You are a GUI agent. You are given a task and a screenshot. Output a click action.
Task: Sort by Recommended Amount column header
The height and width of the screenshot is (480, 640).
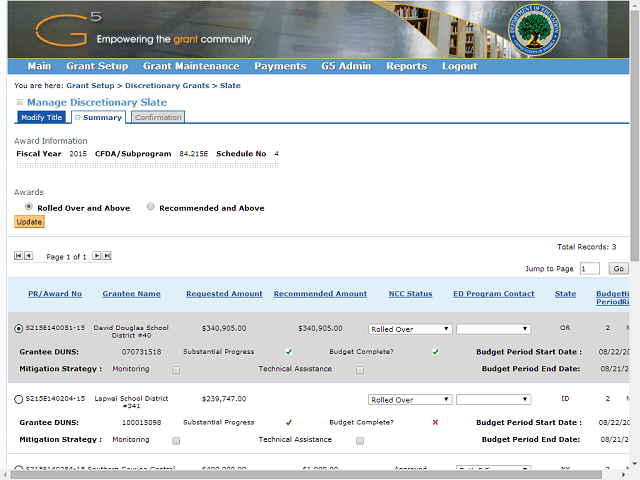tap(320, 294)
